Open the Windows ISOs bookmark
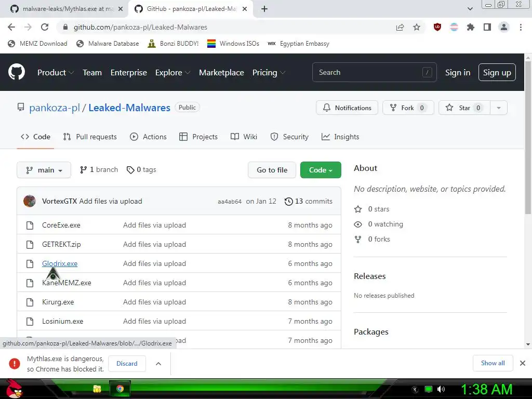Viewport: 532px width, 399px height. click(233, 44)
